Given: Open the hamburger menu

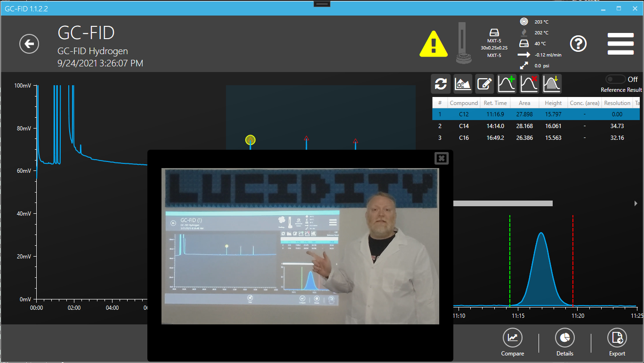Looking at the screenshot, I should (620, 44).
